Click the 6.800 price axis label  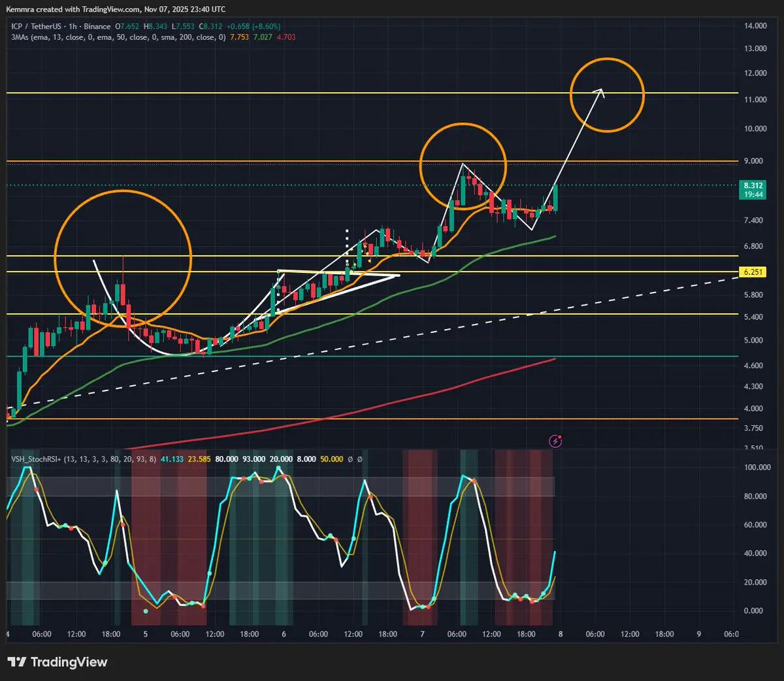753,247
